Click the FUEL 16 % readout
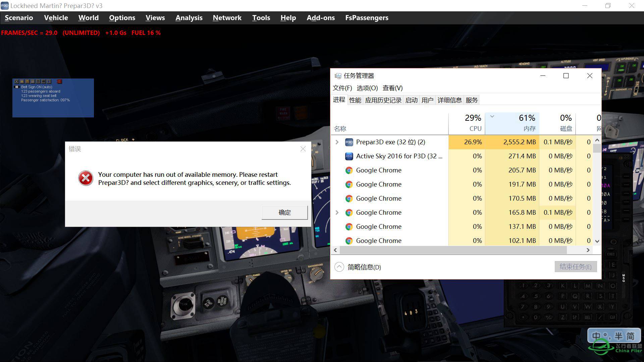 pos(146,33)
